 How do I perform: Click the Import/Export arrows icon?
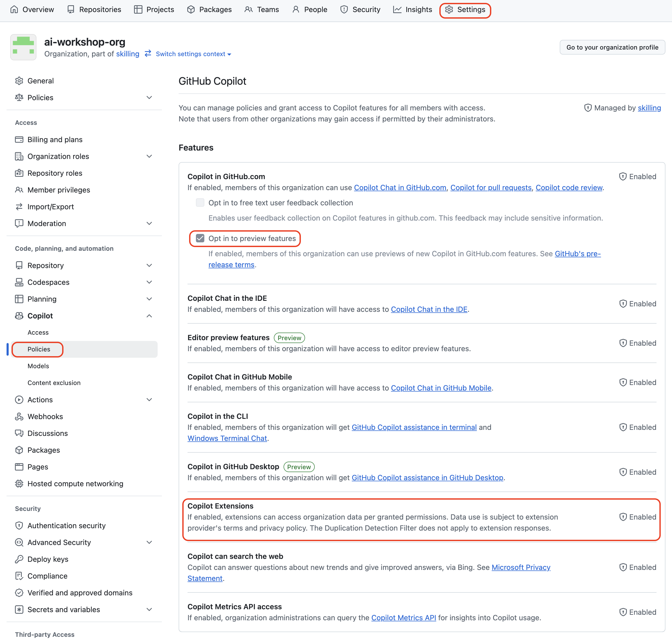[x=19, y=207]
